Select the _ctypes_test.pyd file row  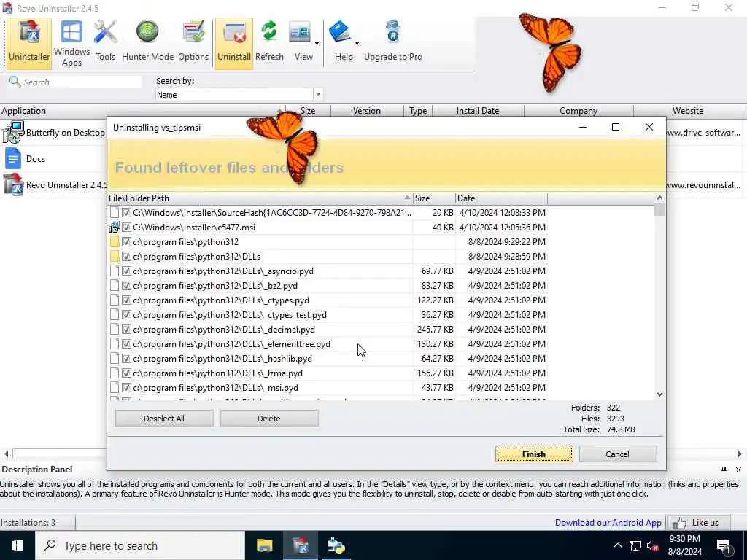click(x=328, y=315)
